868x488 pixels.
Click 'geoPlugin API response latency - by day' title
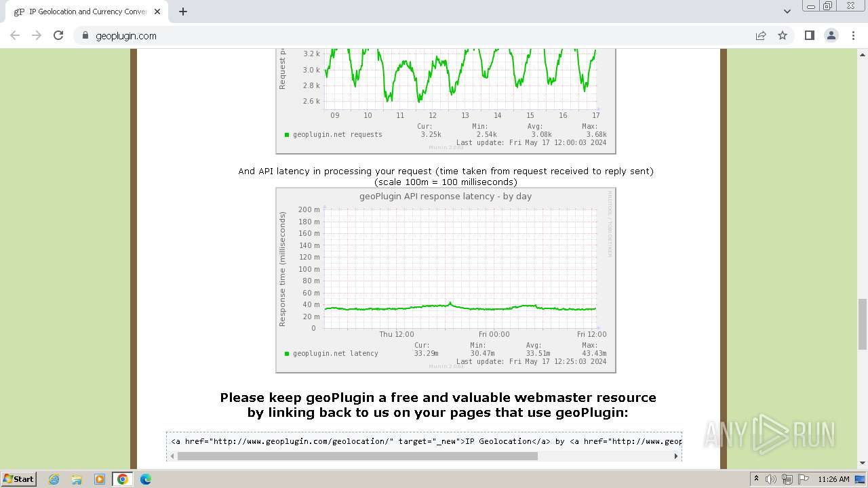coord(446,197)
